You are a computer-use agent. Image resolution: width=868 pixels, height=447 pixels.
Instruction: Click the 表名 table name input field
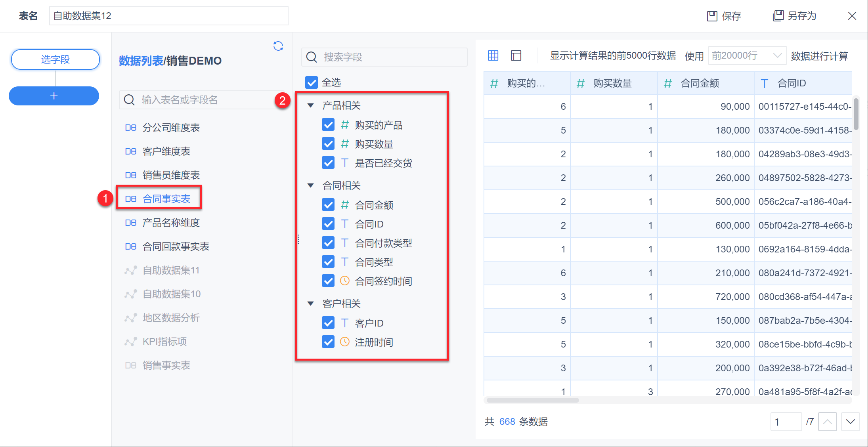click(x=168, y=16)
